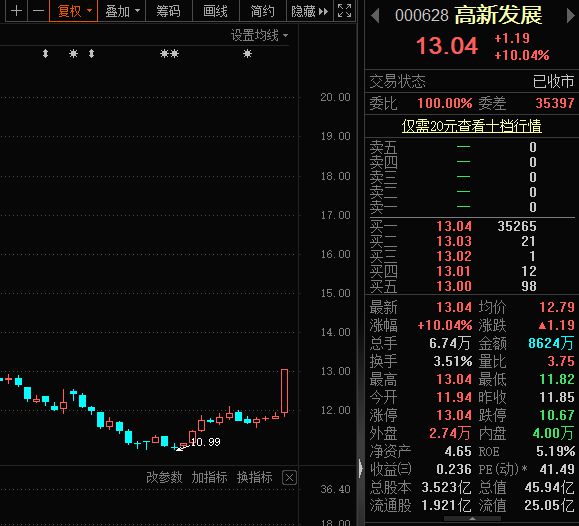Activate the 画线 drawing tool
Screen dimensions: 579x526
click(x=216, y=11)
